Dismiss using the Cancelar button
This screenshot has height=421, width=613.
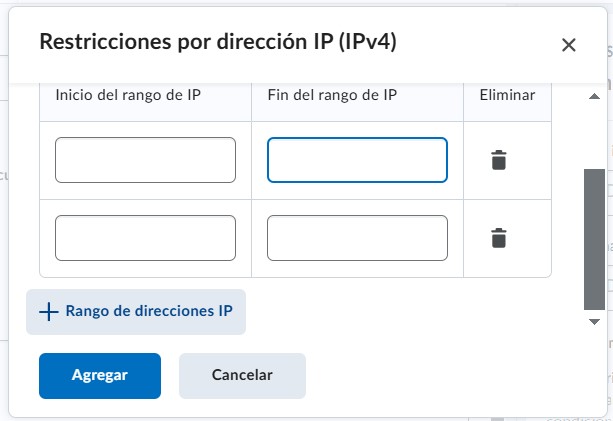(x=242, y=375)
